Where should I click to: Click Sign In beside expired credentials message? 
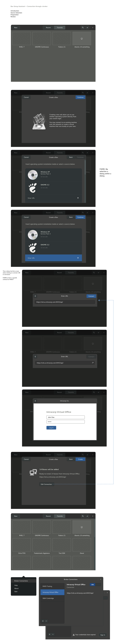[103, 635]
